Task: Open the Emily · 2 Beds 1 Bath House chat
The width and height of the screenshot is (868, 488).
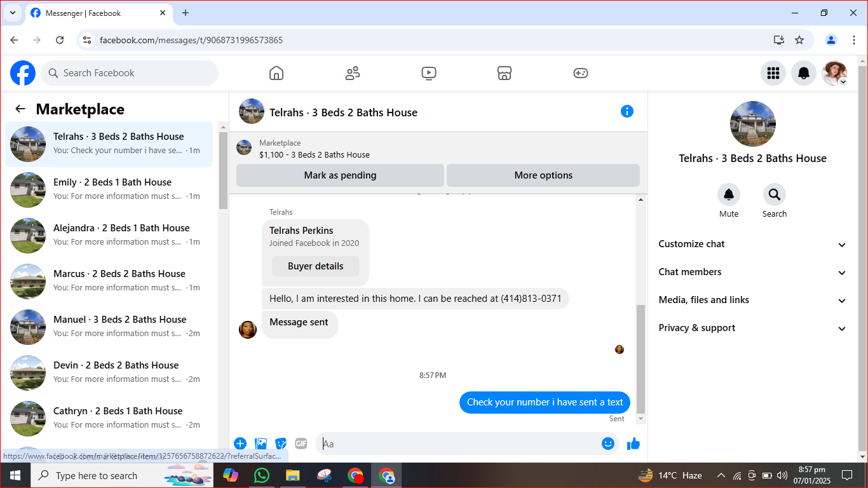Action: pyautogui.click(x=109, y=190)
